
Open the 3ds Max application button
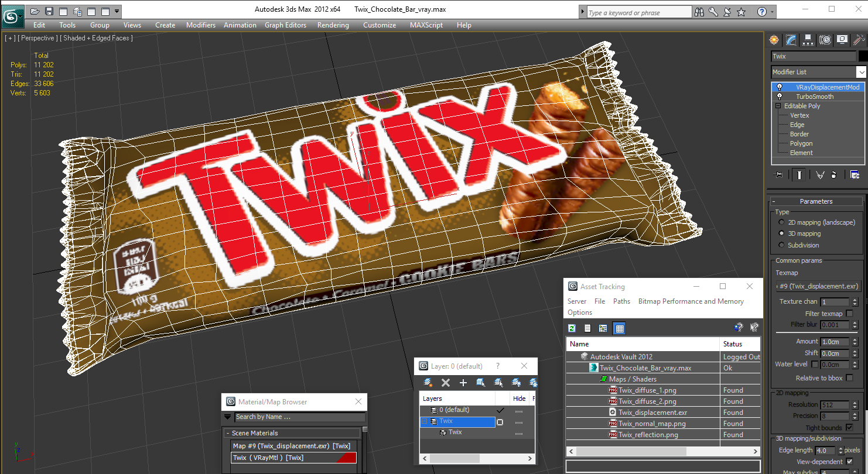pos(12,16)
